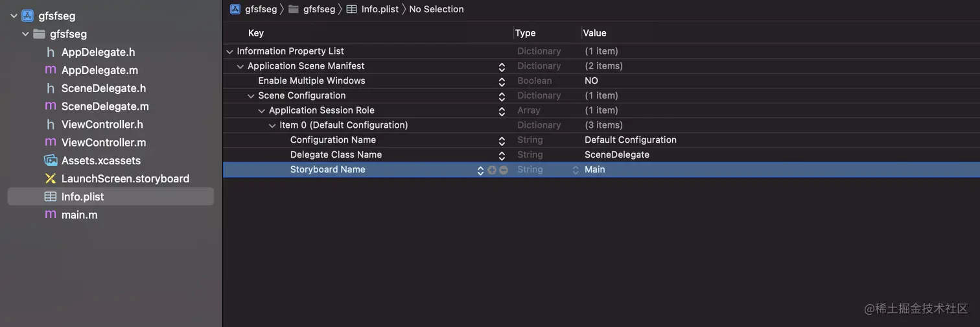This screenshot has width=980, height=327.
Task: Click the Main value of Storyboard Name
Action: pos(594,170)
